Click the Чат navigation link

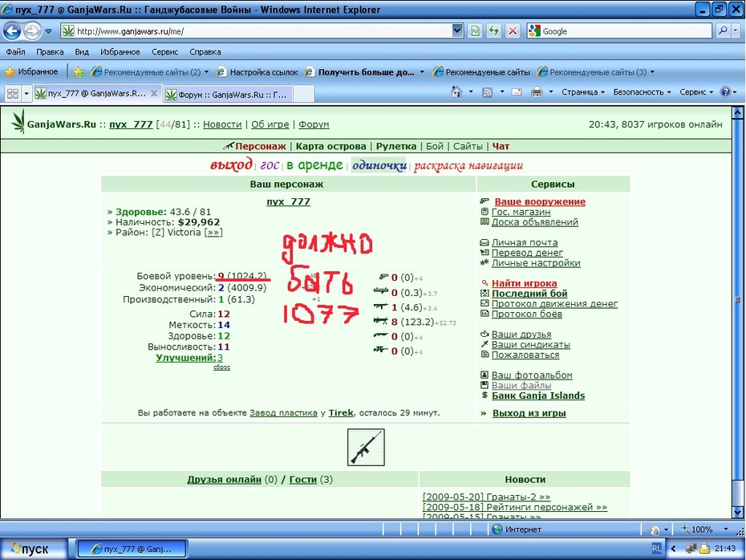click(x=501, y=147)
